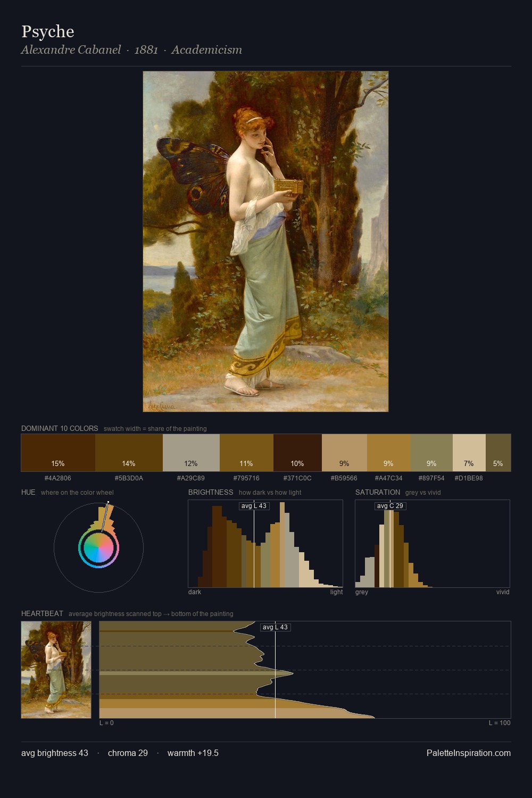Select the #371C0C 10% dark swatch

pos(297,453)
